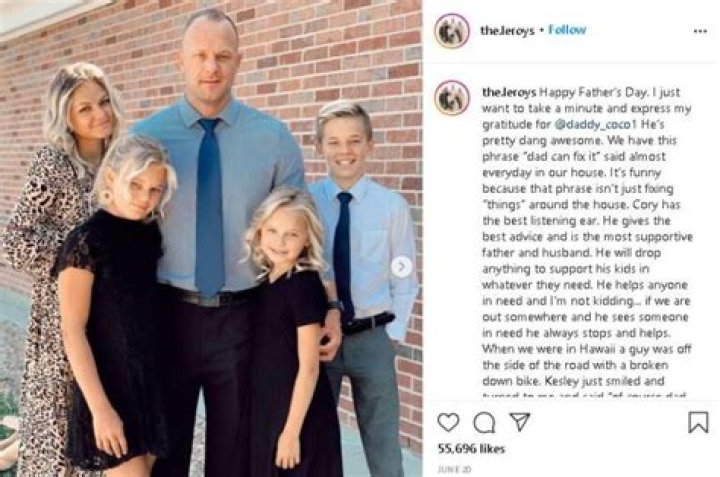This screenshot has height=477, width=720.
Task: Share the post using the paper plane icon
Action: (519, 422)
